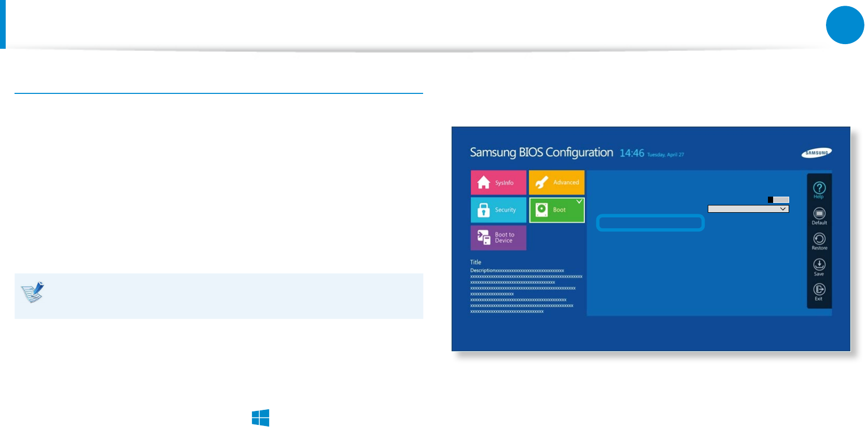Expand the dropdown box under the toggle
Image resolution: width=868 pixels, height=427 pixels.
(x=748, y=209)
